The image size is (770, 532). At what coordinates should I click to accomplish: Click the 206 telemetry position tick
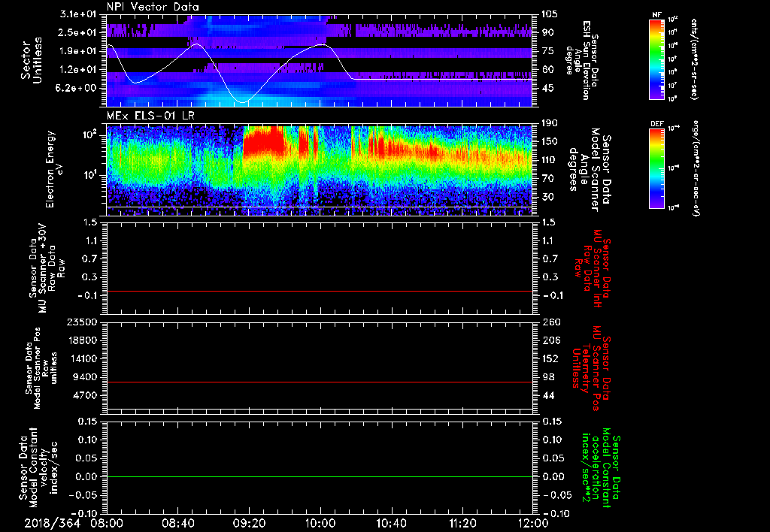(550, 340)
